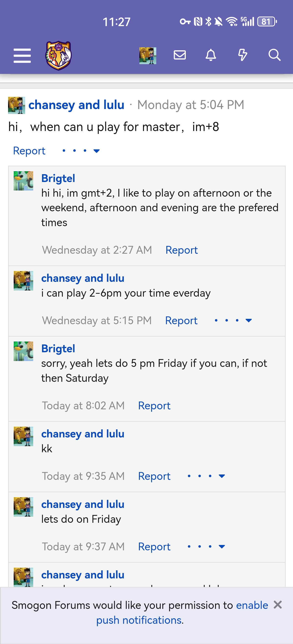Open the search magnifier icon

(x=274, y=55)
